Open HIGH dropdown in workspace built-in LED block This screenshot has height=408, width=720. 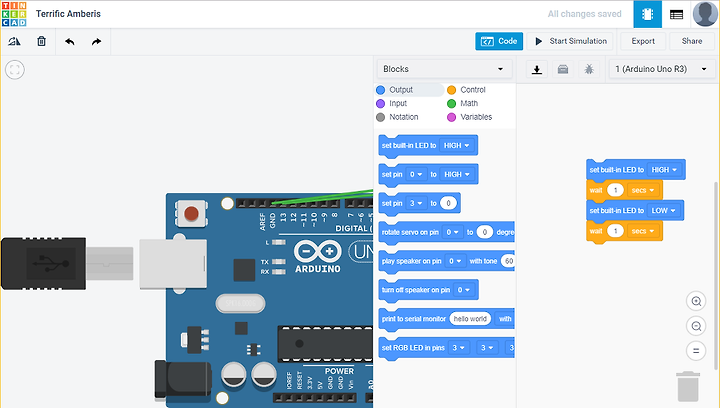pos(664,170)
